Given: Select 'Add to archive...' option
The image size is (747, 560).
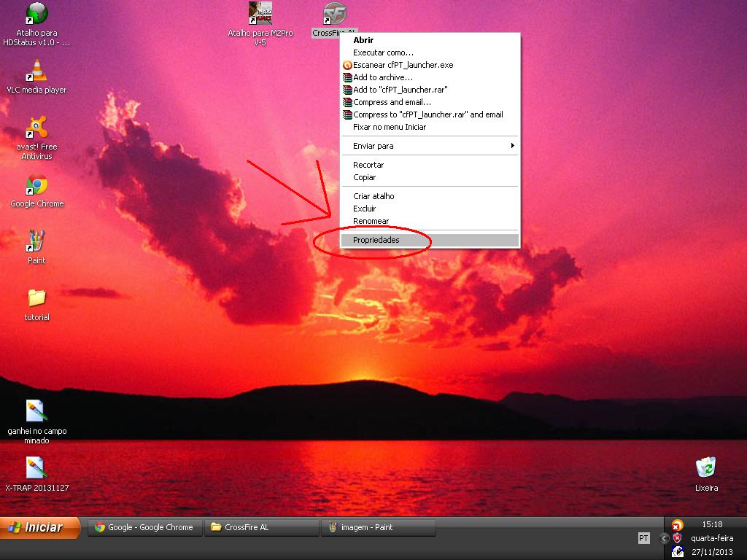Looking at the screenshot, I should point(383,77).
